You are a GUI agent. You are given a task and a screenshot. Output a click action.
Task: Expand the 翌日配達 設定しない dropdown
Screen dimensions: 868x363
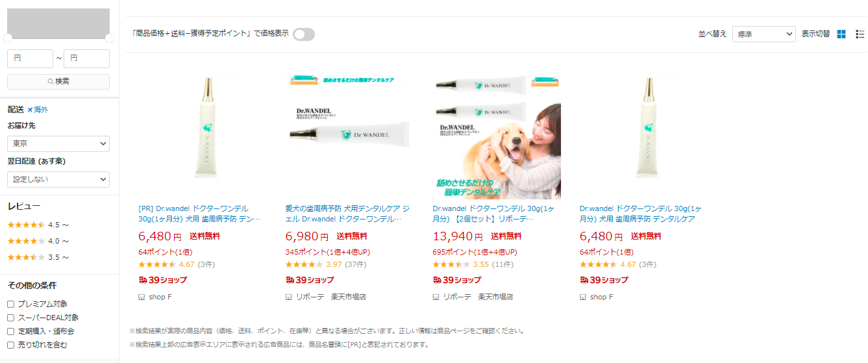58,179
